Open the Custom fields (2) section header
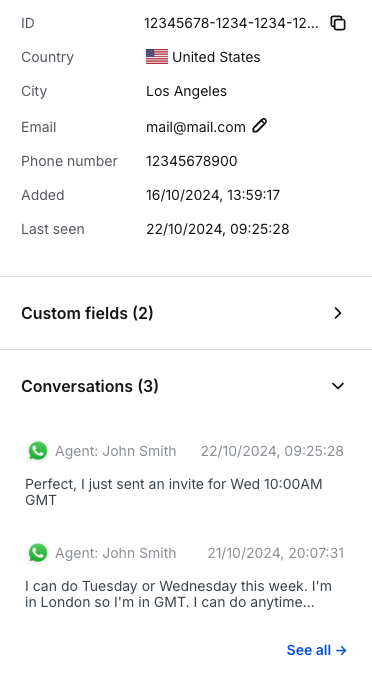 (x=186, y=313)
